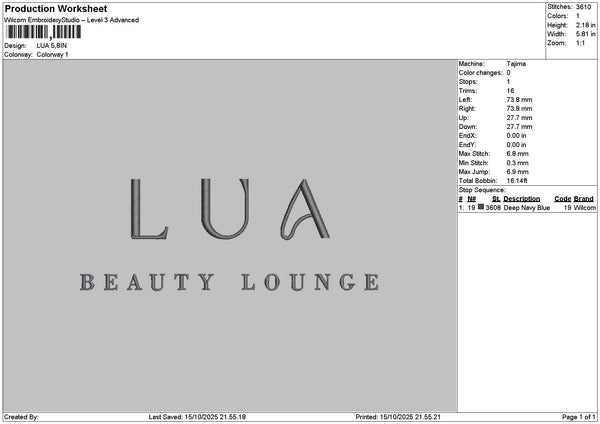
Task: Click the Stitches value 3610
Action: click(x=583, y=7)
